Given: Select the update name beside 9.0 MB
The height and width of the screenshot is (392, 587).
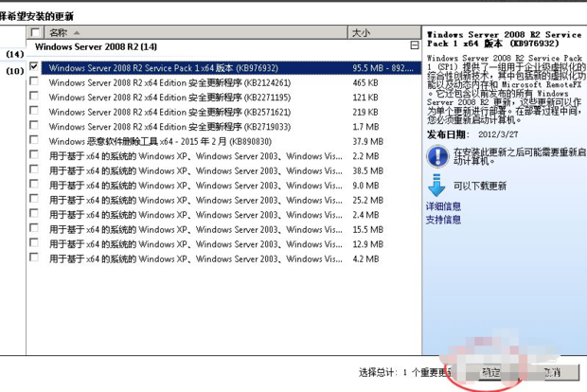Looking at the screenshot, I should [x=195, y=186].
